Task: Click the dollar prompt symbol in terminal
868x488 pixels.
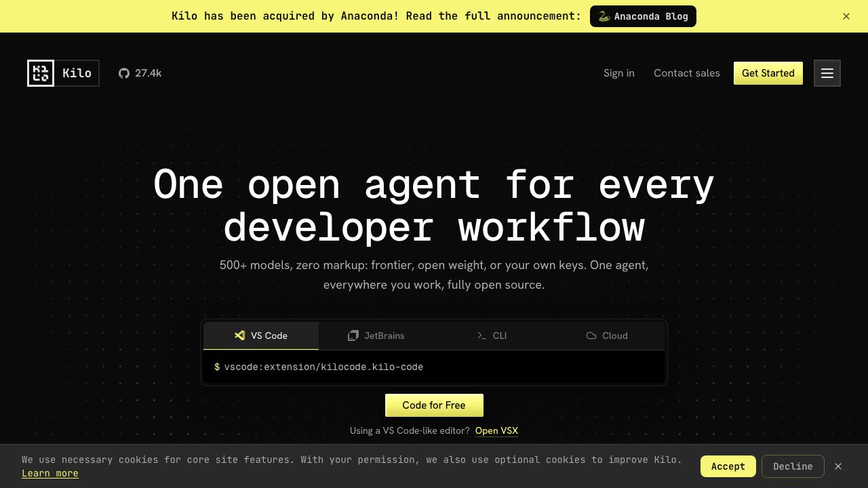Action: (x=217, y=367)
